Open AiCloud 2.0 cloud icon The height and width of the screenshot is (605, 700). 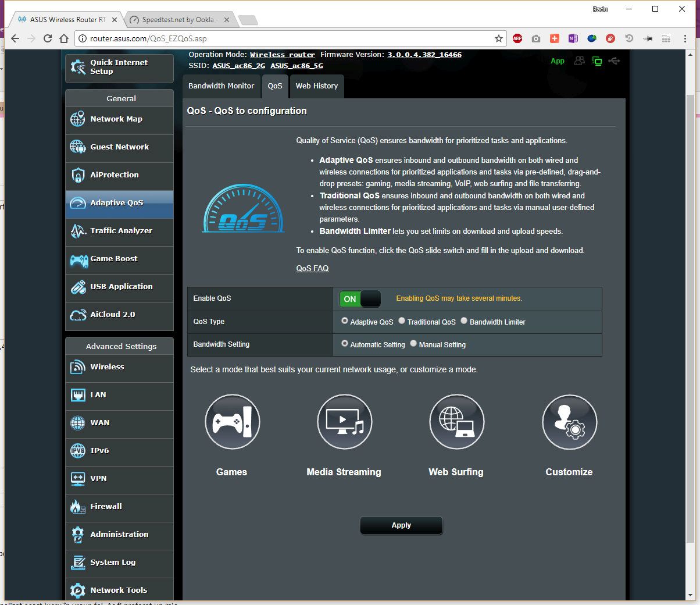tap(78, 315)
